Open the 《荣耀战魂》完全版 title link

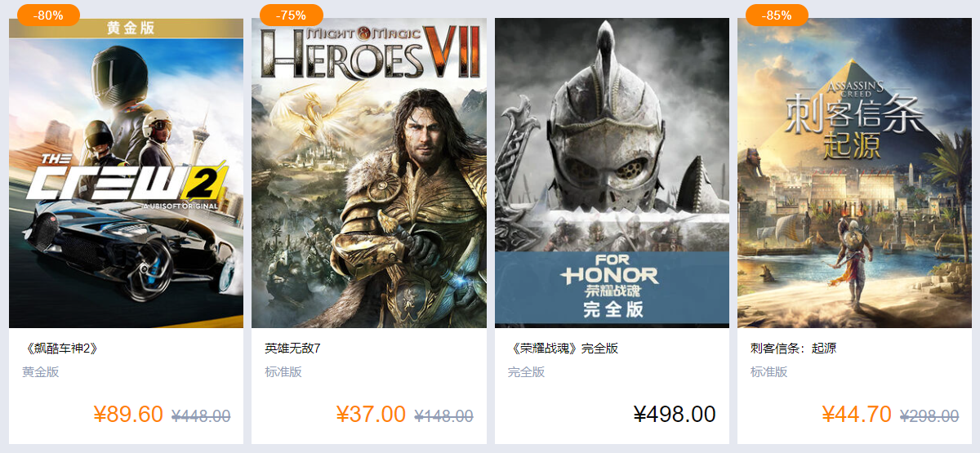coord(563,349)
